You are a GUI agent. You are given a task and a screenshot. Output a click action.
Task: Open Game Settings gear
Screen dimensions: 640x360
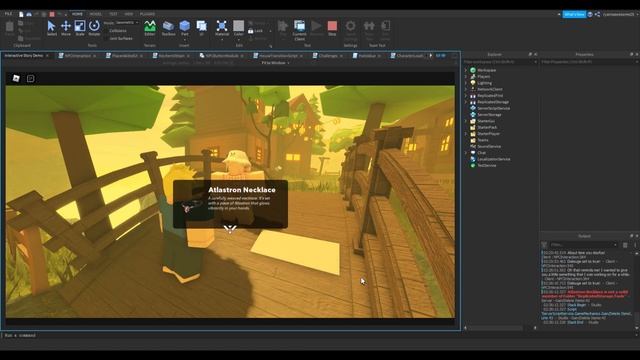tap(350, 26)
